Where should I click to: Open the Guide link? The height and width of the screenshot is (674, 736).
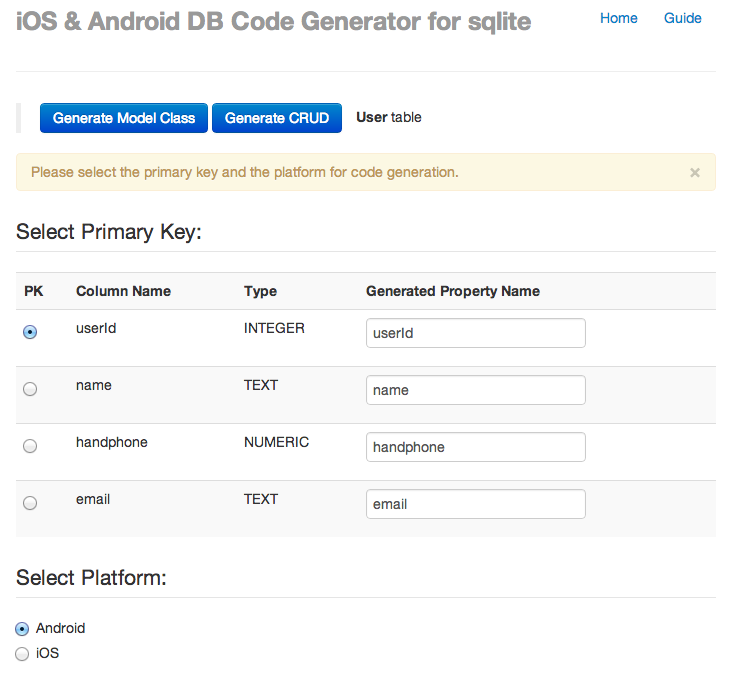[683, 18]
